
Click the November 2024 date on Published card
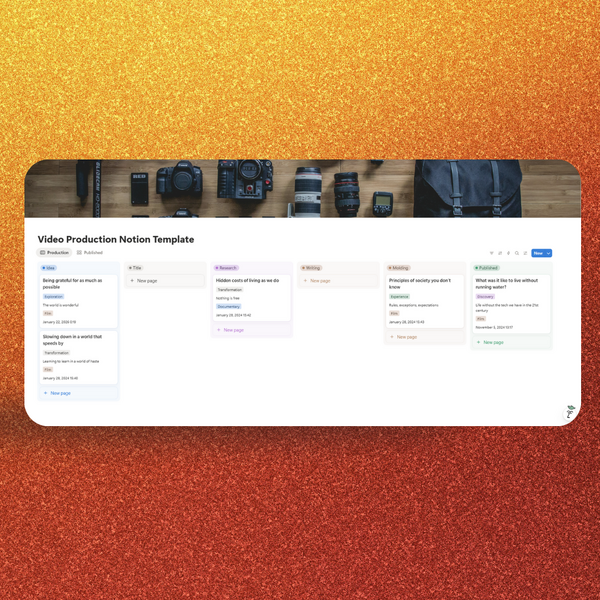494,327
